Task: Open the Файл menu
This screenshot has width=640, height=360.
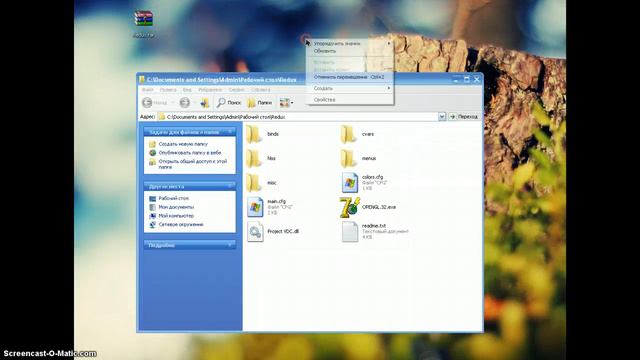Action: 148,90
